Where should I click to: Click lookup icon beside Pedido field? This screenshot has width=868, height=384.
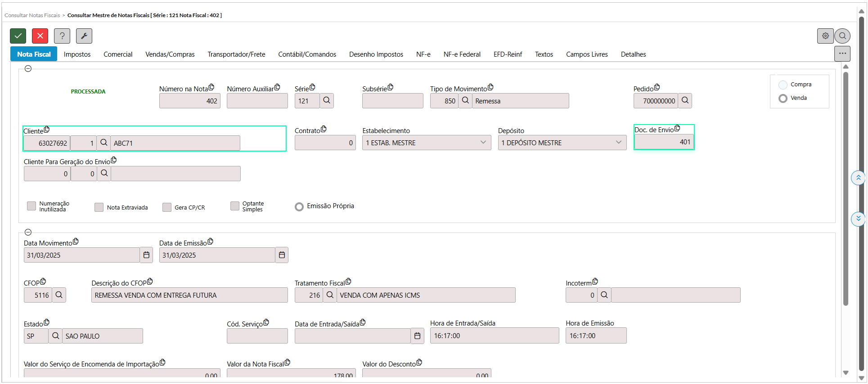tap(685, 101)
